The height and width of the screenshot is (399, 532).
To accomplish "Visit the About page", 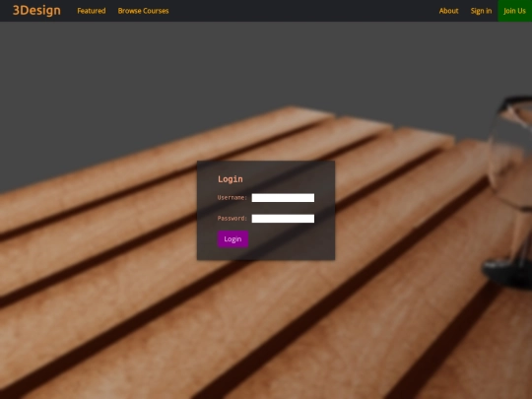I will [448, 11].
